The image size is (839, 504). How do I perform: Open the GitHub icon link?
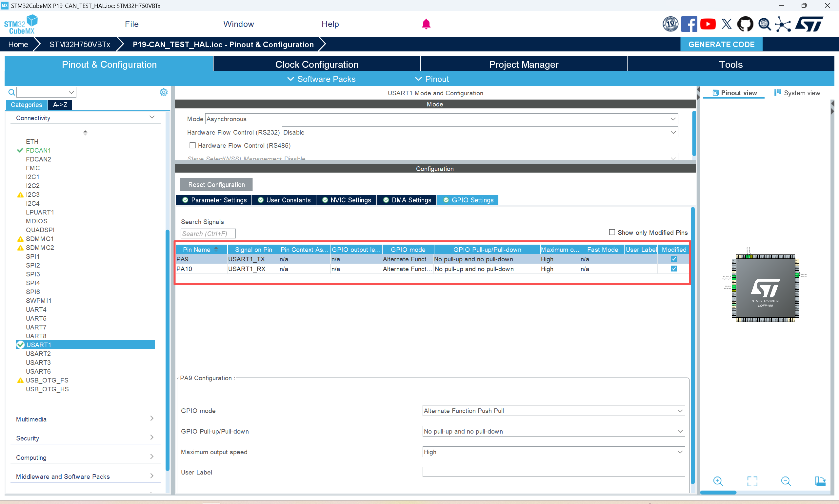tap(745, 24)
